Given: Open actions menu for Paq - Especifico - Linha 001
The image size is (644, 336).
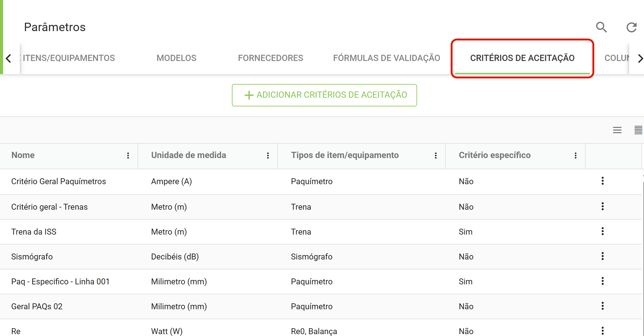Looking at the screenshot, I should [603, 281].
